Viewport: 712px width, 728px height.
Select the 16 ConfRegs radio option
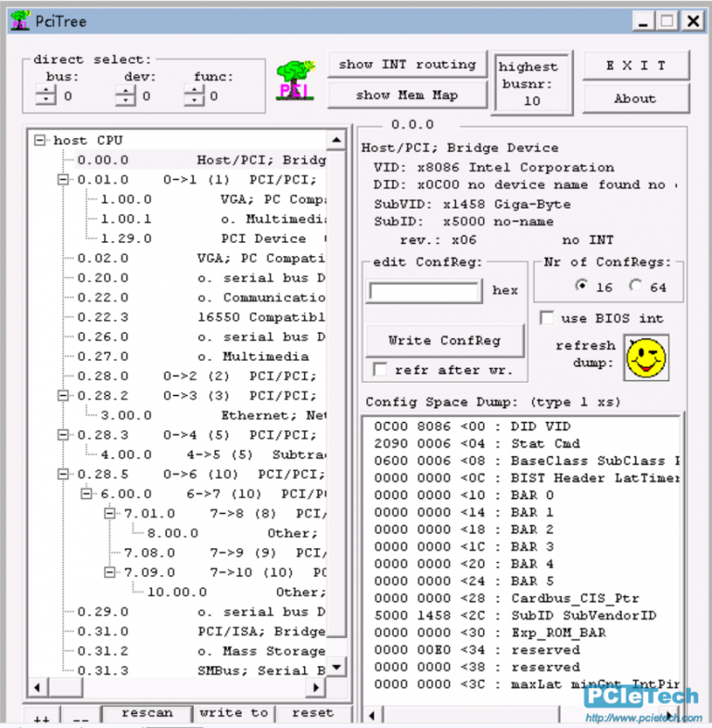581,287
